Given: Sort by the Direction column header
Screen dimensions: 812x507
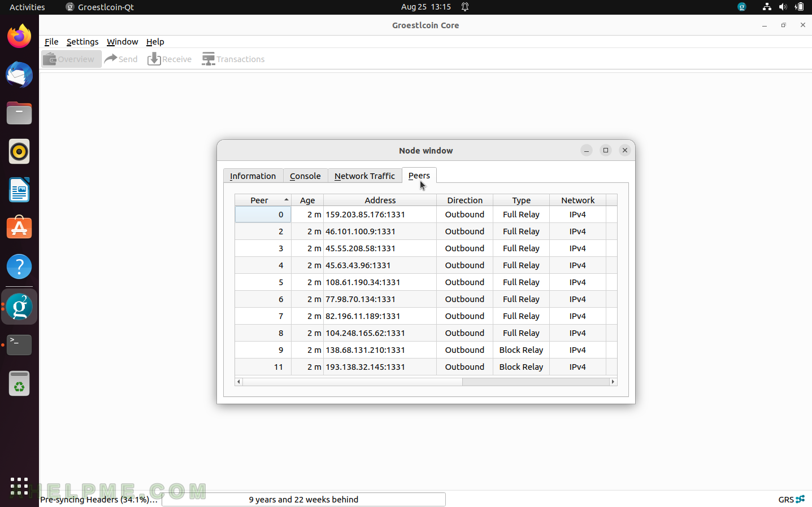Looking at the screenshot, I should (464, 200).
